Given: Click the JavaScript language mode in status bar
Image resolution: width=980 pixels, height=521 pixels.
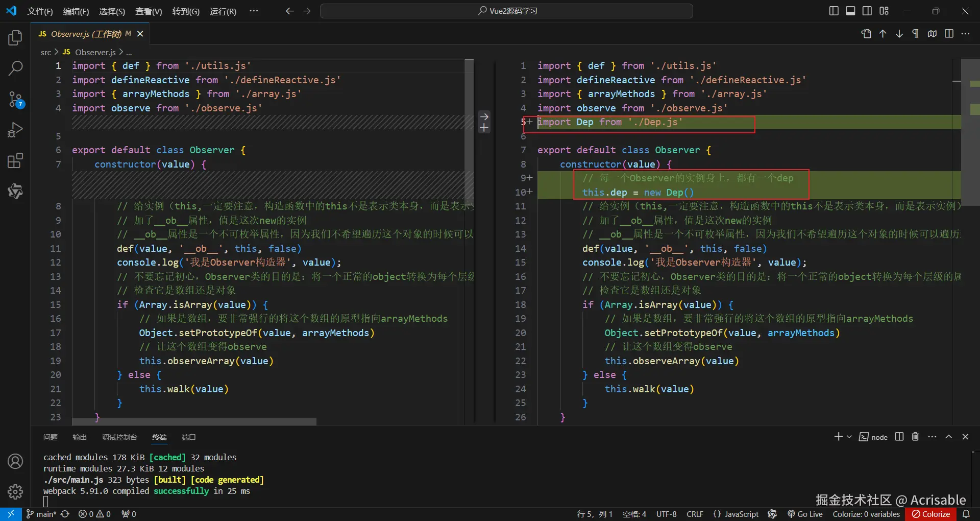Looking at the screenshot, I should click(736, 514).
